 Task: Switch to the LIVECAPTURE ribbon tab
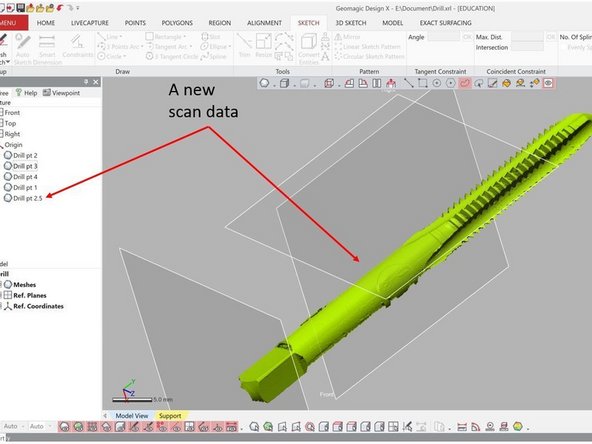coord(89,23)
